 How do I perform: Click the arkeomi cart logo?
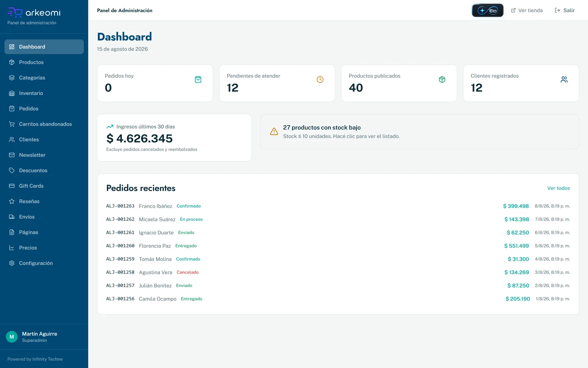pyautogui.click(x=15, y=12)
